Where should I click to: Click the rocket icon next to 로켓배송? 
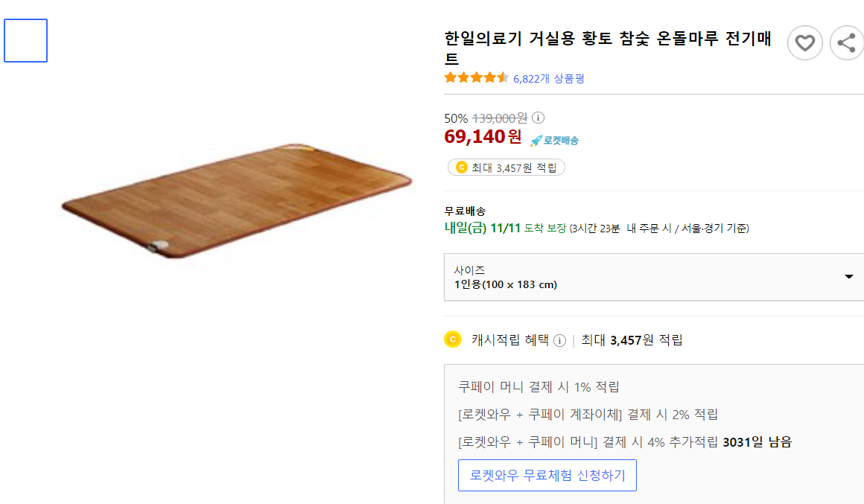point(534,138)
